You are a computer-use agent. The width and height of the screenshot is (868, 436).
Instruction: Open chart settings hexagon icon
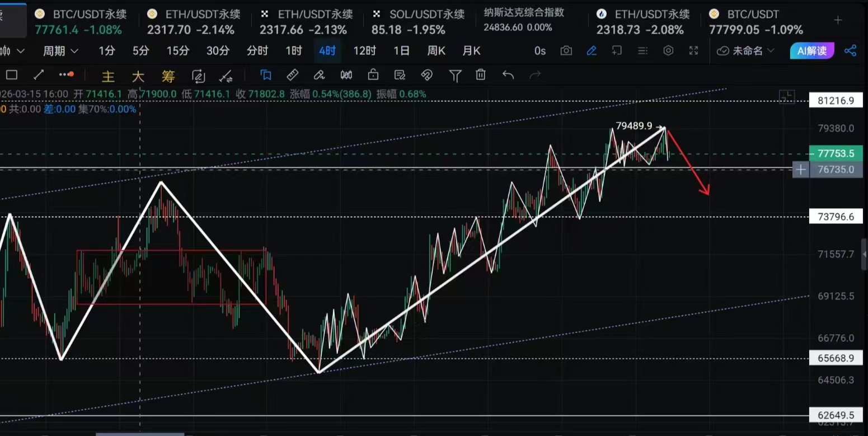click(x=668, y=51)
